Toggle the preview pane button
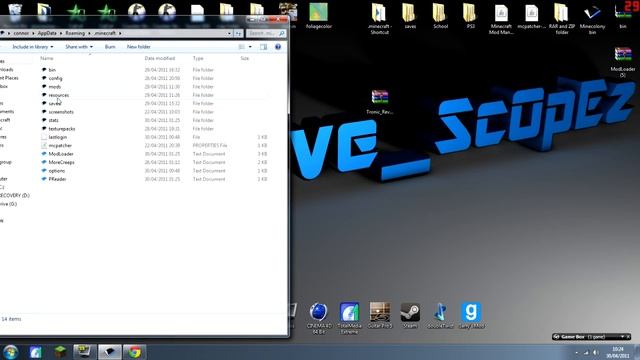The image size is (640, 360). [264, 47]
